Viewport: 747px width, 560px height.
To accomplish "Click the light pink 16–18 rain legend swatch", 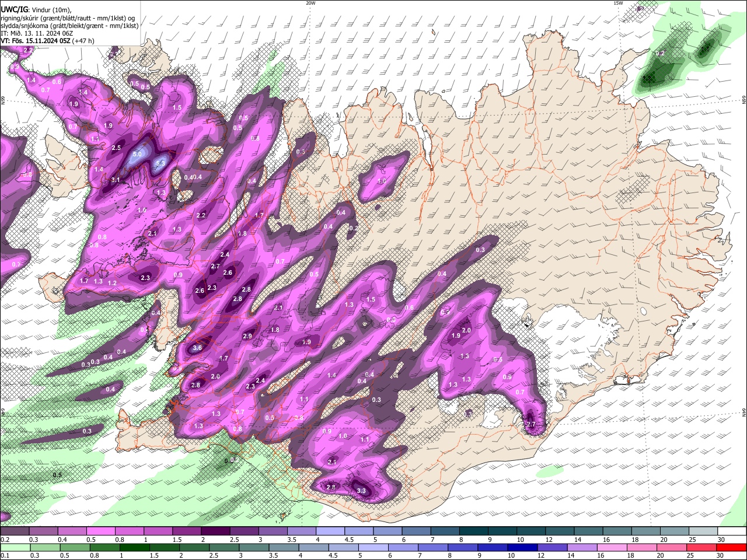I will point(612,547).
